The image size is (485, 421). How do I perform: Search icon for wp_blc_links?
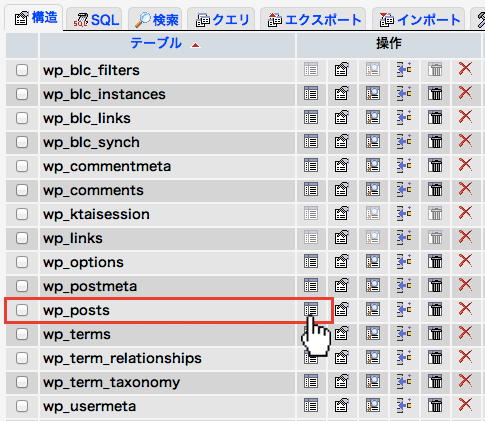coord(373,118)
